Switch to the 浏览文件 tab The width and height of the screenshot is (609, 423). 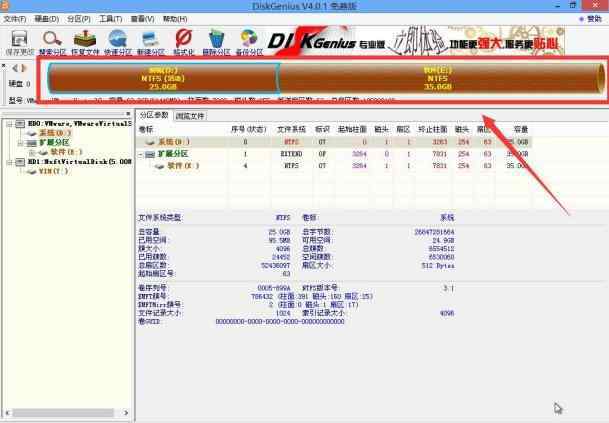(x=190, y=116)
